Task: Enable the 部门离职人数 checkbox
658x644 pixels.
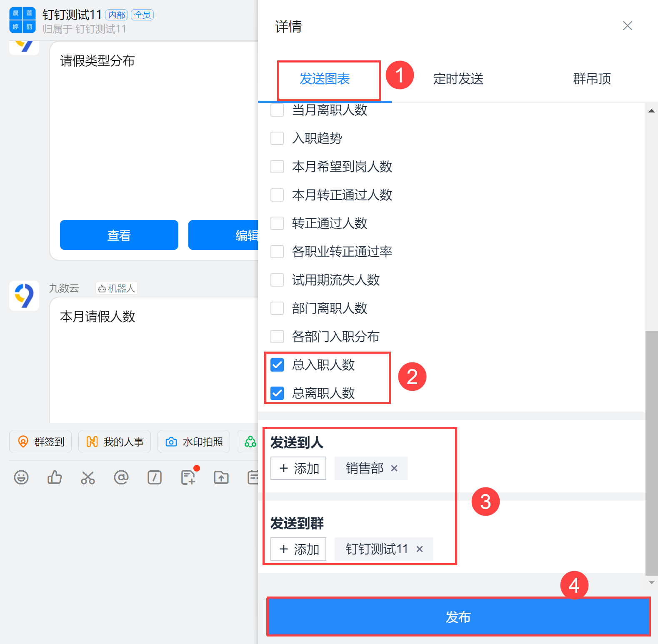Action: click(277, 308)
